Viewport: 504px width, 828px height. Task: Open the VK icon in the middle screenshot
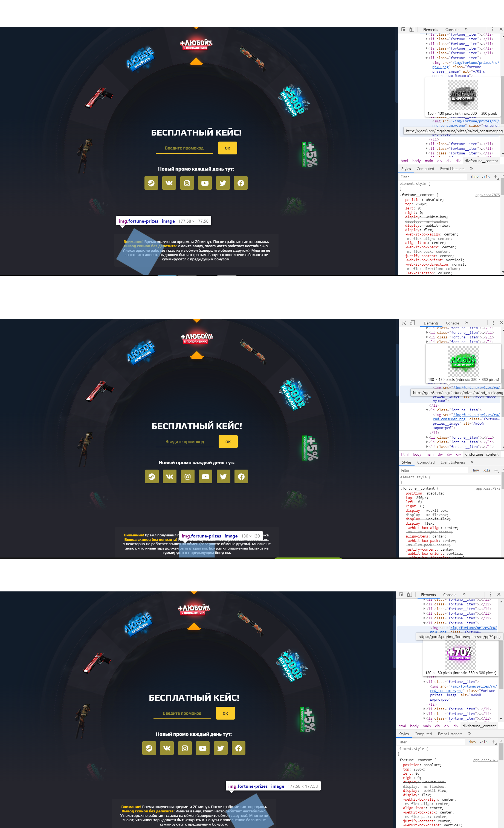click(170, 476)
